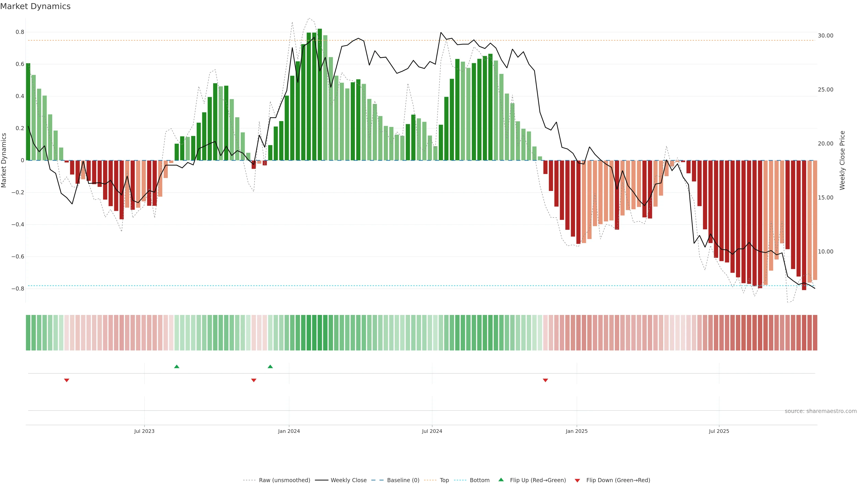
Task: Click the Market Dynamics chart title
Action: tap(35, 6)
